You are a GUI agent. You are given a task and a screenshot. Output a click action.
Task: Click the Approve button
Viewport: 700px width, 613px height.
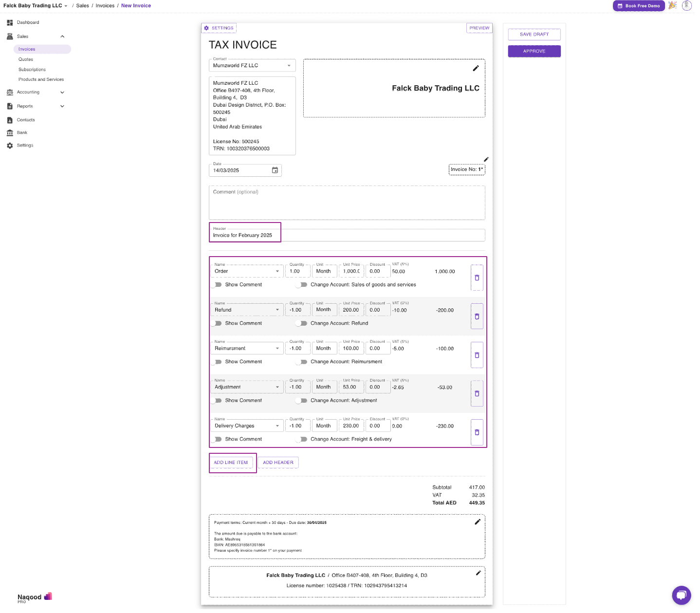(534, 51)
